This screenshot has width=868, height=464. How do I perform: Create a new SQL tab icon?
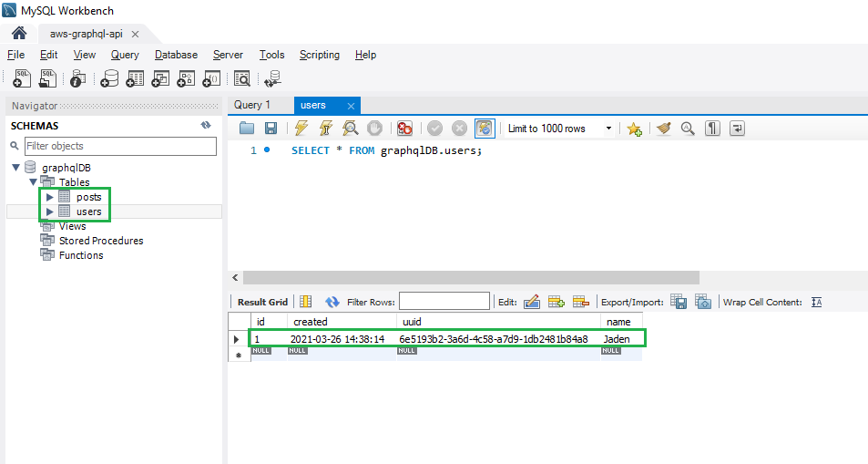pyautogui.click(x=22, y=78)
